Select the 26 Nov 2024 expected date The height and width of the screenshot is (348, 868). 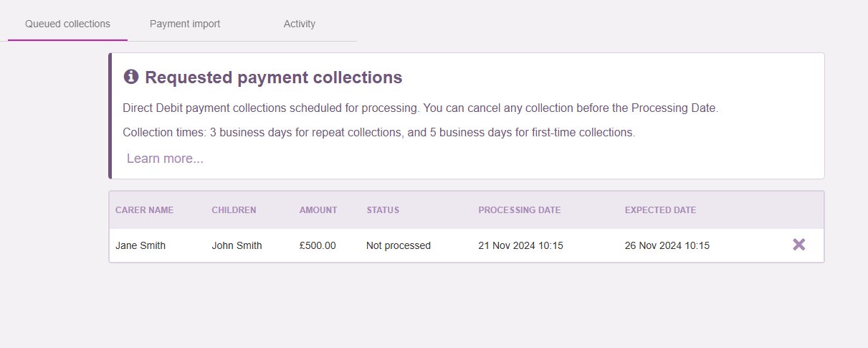tap(667, 245)
